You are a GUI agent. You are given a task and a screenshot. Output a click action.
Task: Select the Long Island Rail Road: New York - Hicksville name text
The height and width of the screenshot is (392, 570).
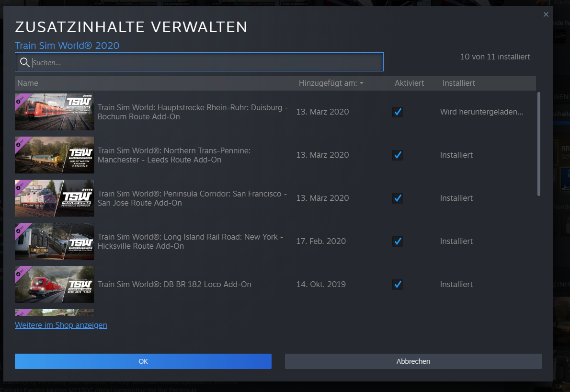click(x=190, y=241)
